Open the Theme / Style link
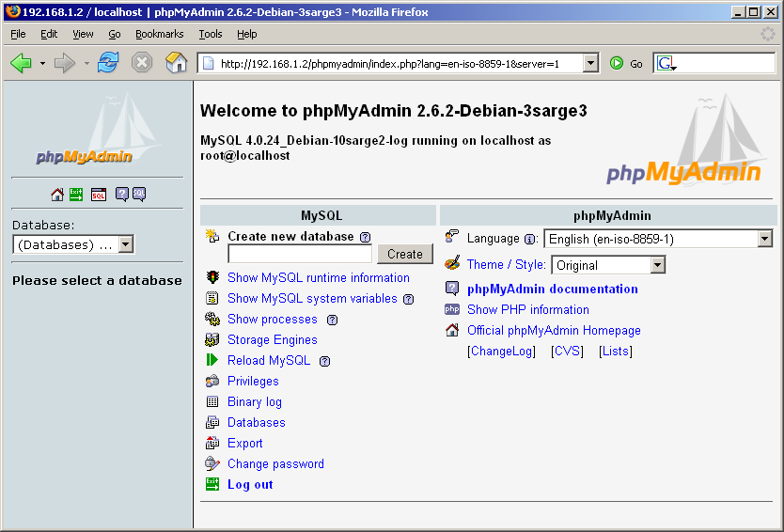The image size is (784, 532). pyautogui.click(x=506, y=264)
